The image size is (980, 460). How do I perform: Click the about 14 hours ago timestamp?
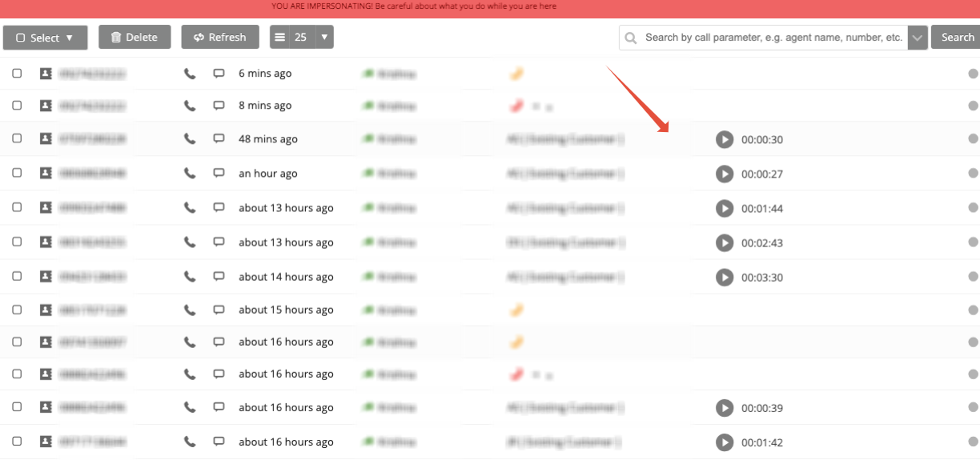point(286,277)
